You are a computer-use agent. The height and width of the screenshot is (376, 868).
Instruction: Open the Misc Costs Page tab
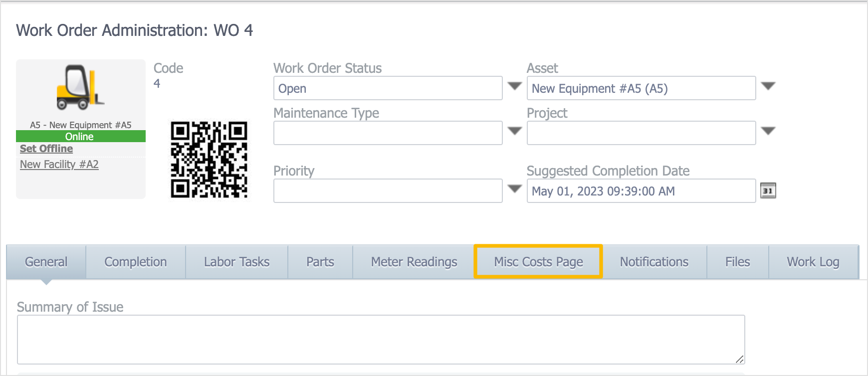click(x=538, y=262)
